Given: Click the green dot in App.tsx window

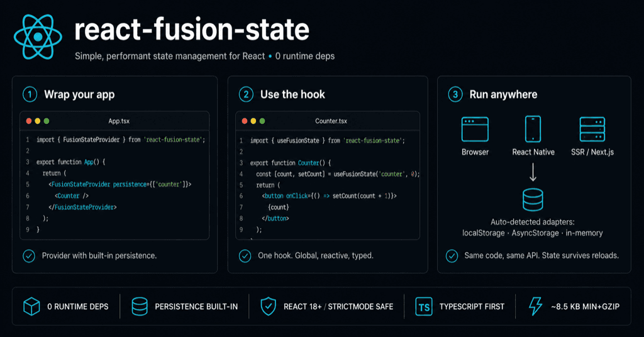Looking at the screenshot, I should tap(47, 121).
